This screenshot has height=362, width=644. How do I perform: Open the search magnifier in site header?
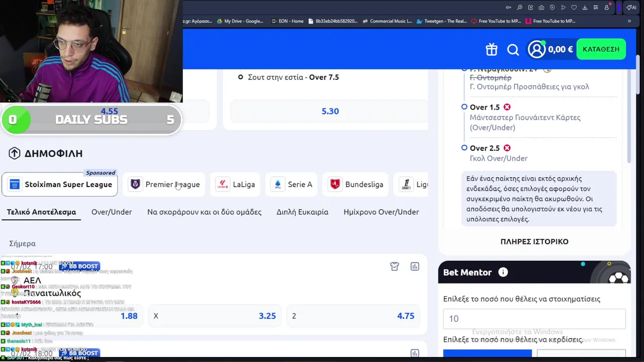coord(513,49)
